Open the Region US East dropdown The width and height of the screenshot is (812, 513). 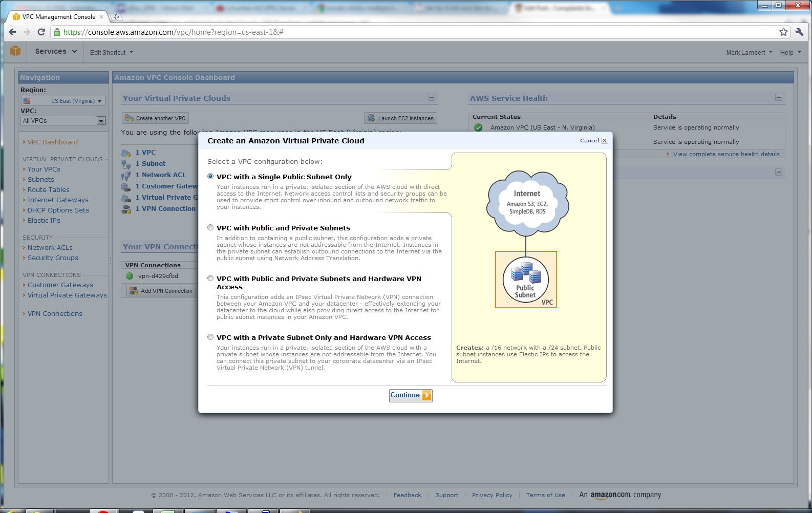[63, 101]
